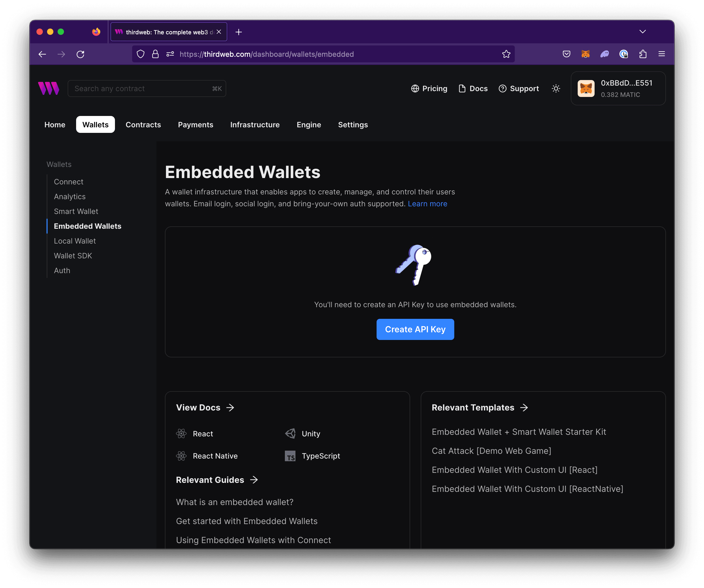Image resolution: width=704 pixels, height=588 pixels.
Task: Reload the page with refresh icon
Action: [80, 54]
